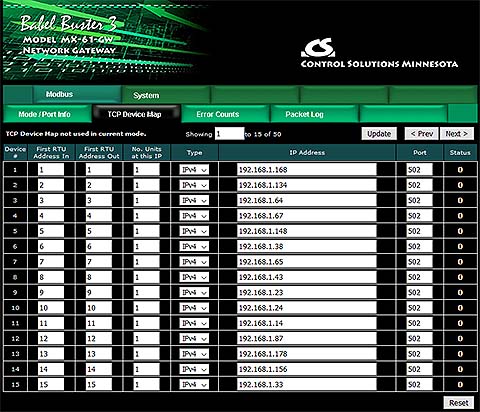Click Port field for device 15
This screenshot has height=412, width=480.
(x=420, y=384)
